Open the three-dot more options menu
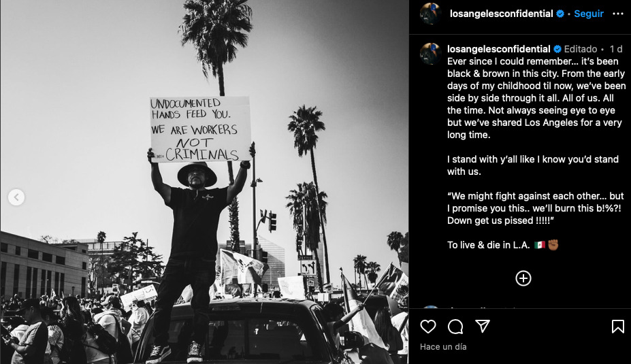This screenshot has width=631, height=364. pyautogui.click(x=617, y=14)
